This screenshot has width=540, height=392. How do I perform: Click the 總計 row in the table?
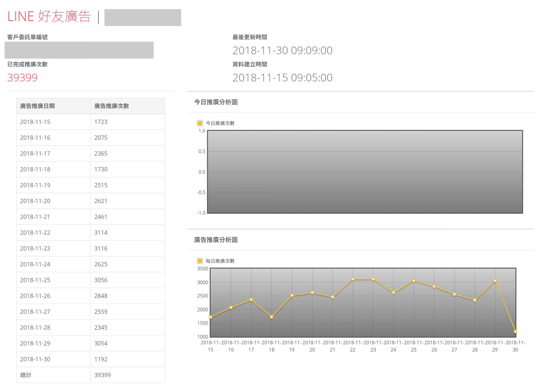pyautogui.click(x=26, y=375)
